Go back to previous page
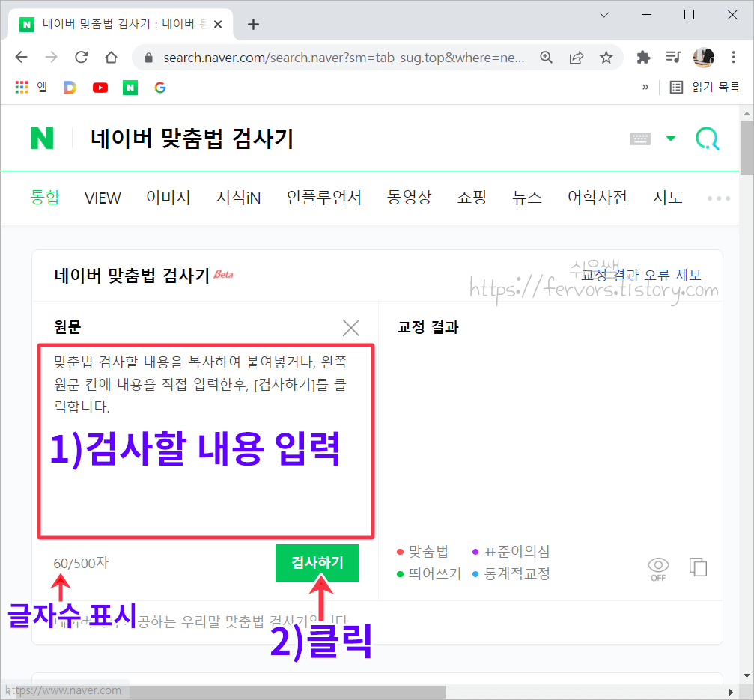 22,57
